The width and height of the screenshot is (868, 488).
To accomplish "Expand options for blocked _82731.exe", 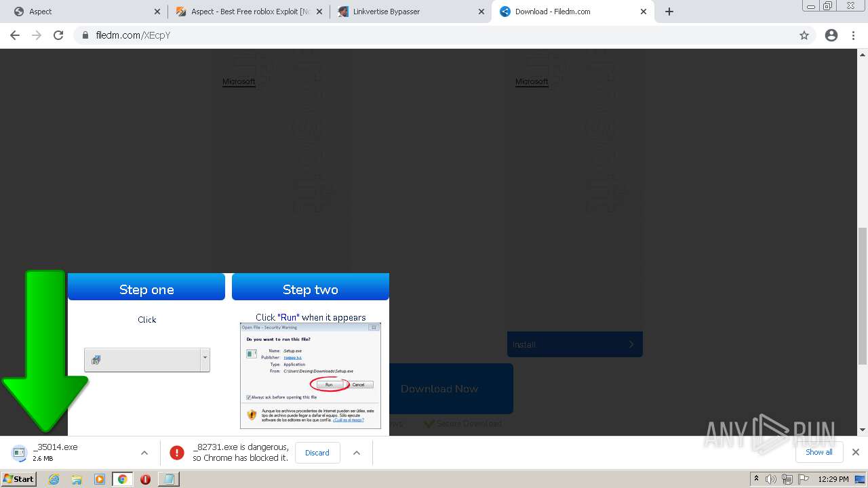I will [x=357, y=453].
